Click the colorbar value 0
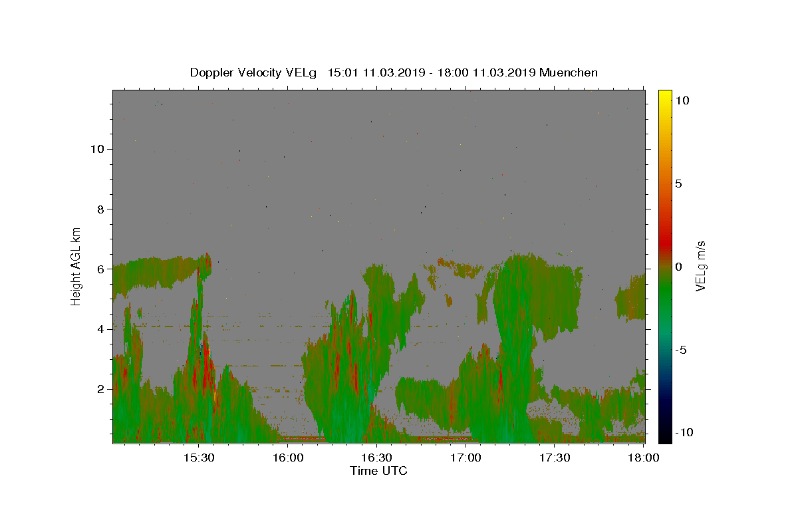 click(678, 267)
